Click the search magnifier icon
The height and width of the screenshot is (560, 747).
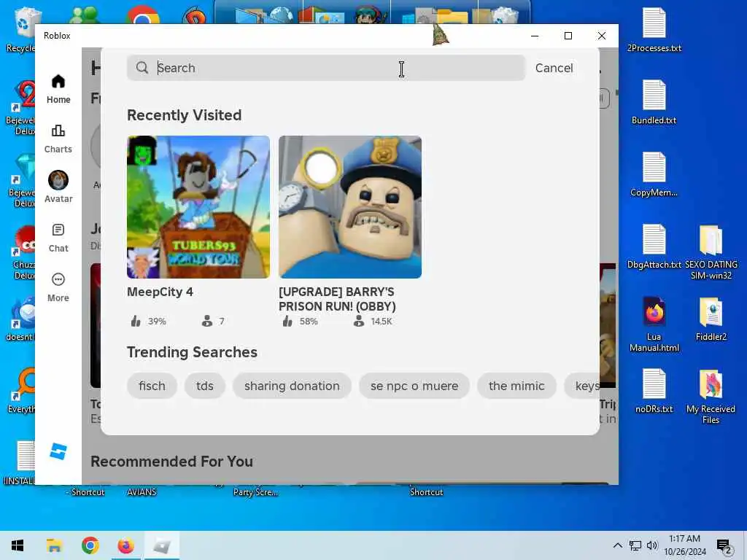pos(142,68)
